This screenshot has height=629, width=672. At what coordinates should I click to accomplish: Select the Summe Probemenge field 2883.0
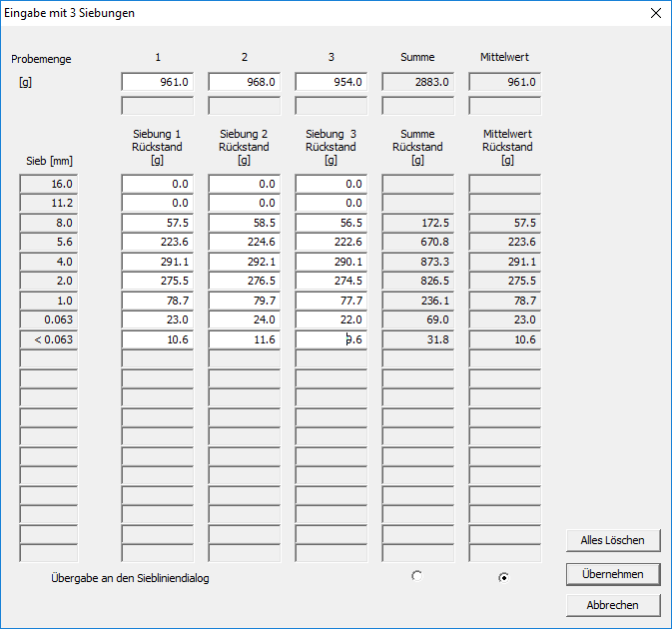point(417,82)
